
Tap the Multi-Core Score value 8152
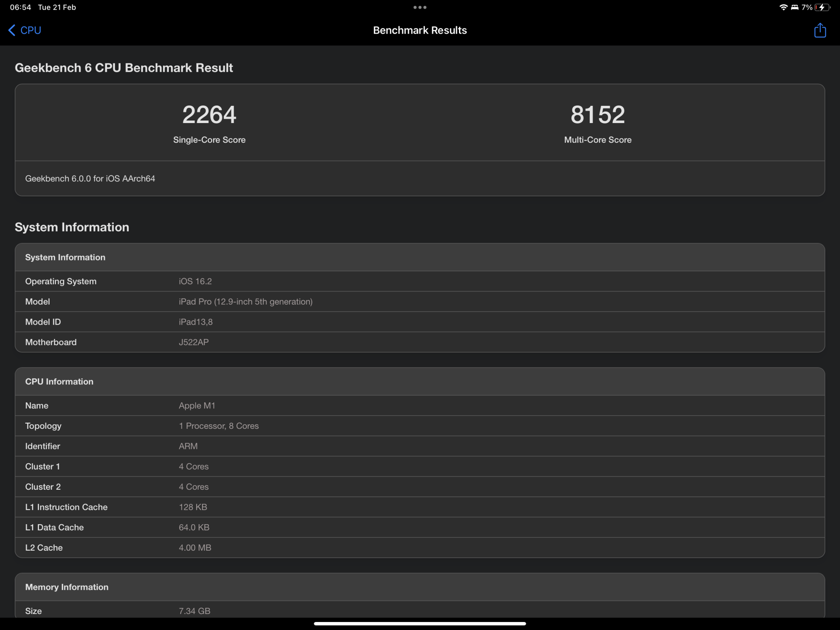597,115
